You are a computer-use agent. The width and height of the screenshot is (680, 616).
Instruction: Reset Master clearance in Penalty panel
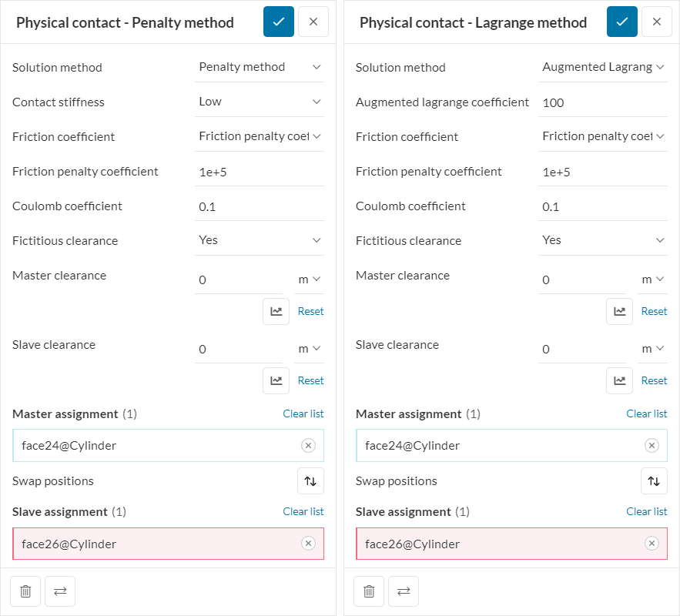point(310,311)
